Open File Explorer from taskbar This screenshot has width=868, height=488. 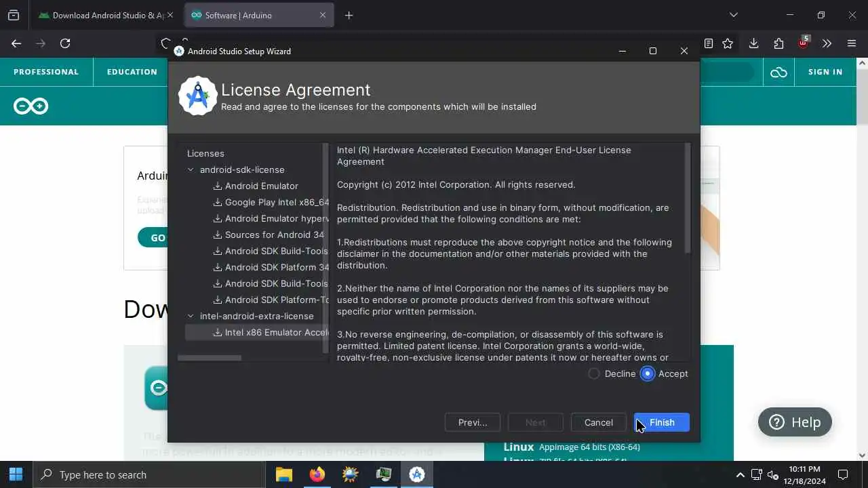[x=284, y=474]
